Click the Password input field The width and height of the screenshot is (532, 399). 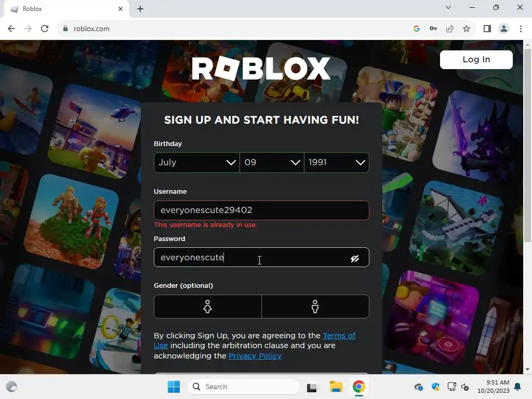point(261,257)
